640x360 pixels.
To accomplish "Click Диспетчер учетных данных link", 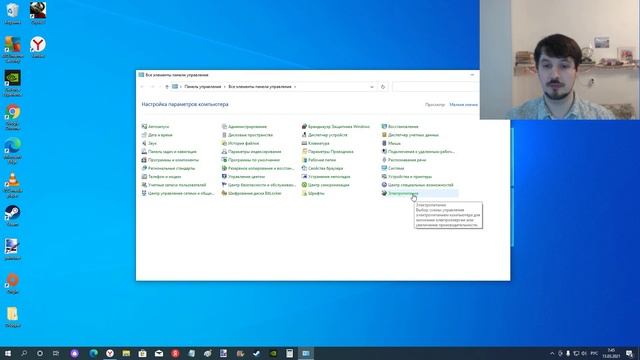I will point(413,135).
